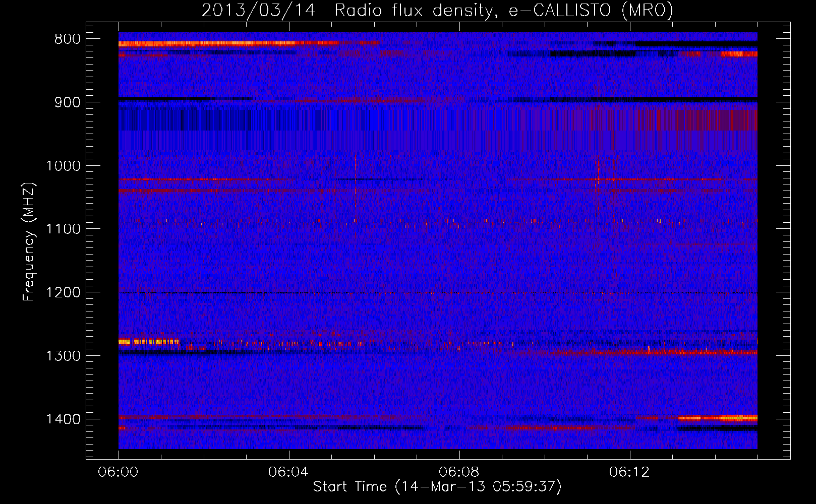Screen dimensions: 816x504
Task: Click the '06:04' time tick label
Action: [x=288, y=472]
